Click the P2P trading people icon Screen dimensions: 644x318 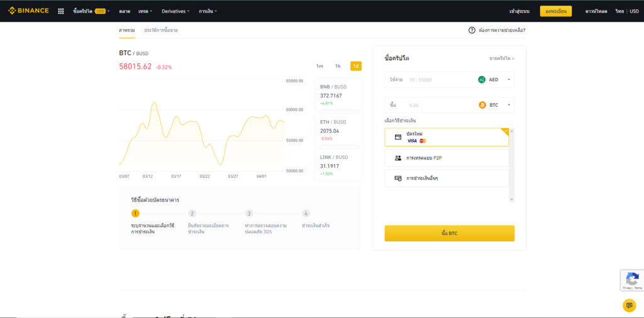click(397, 158)
